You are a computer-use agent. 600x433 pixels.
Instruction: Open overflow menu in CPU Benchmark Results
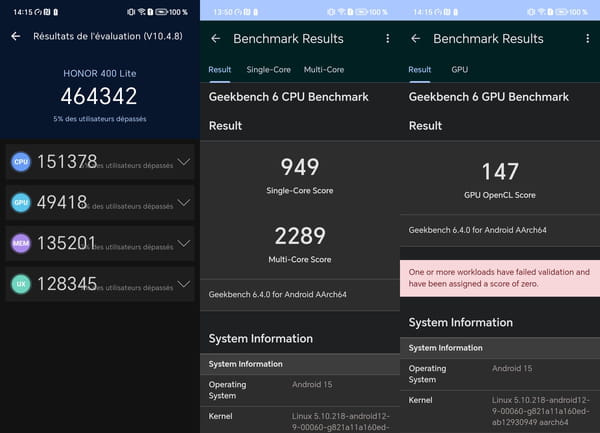[x=388, y=39]
